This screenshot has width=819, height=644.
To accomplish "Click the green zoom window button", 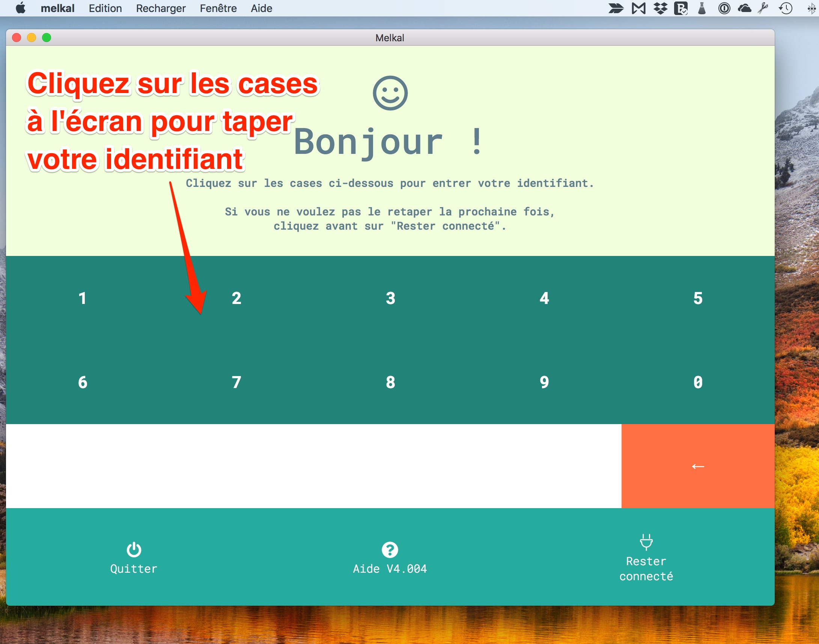I will click(x=47, y=38).
